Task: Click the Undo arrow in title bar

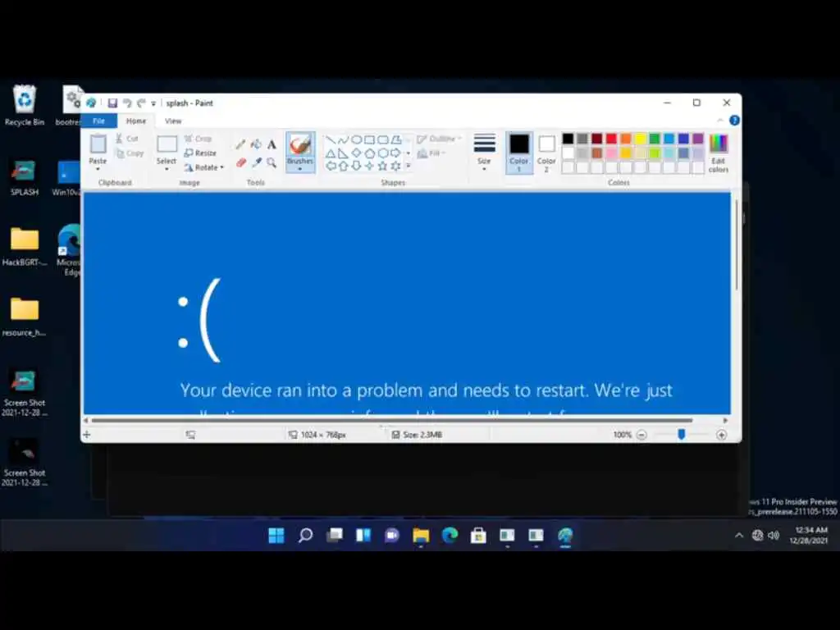Action: pyautogui.click(x=127, y=103)
